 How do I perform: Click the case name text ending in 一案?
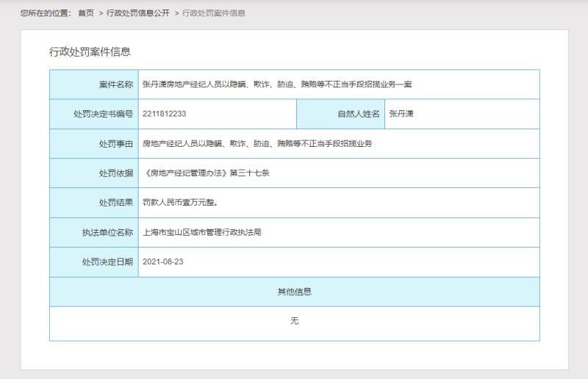[x=277, y=84]
